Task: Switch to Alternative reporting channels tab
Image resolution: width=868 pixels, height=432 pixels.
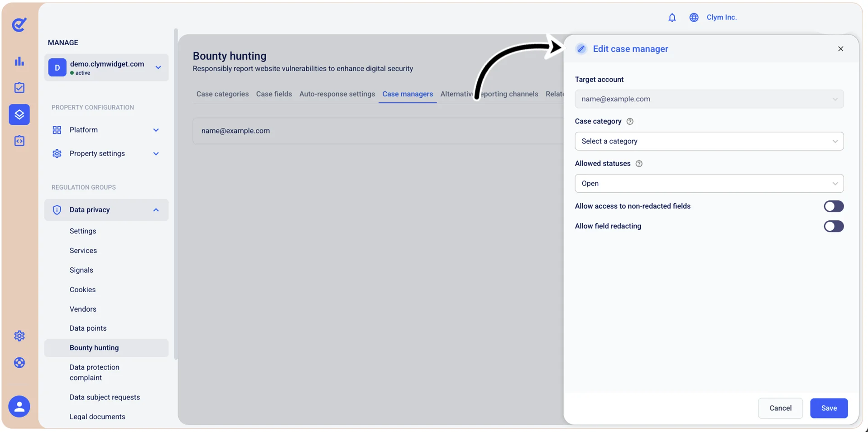Action: [x=489, y=94]
